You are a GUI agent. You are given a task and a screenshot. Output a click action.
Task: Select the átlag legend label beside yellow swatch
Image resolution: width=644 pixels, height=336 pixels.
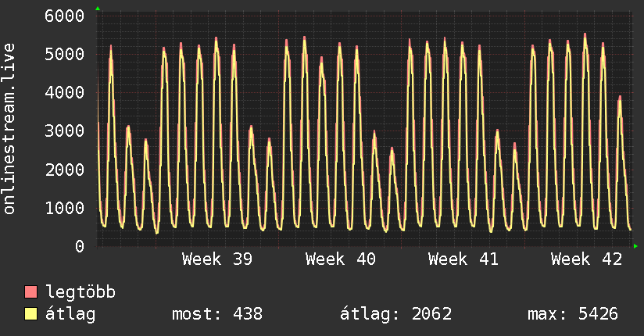[70, 314]
